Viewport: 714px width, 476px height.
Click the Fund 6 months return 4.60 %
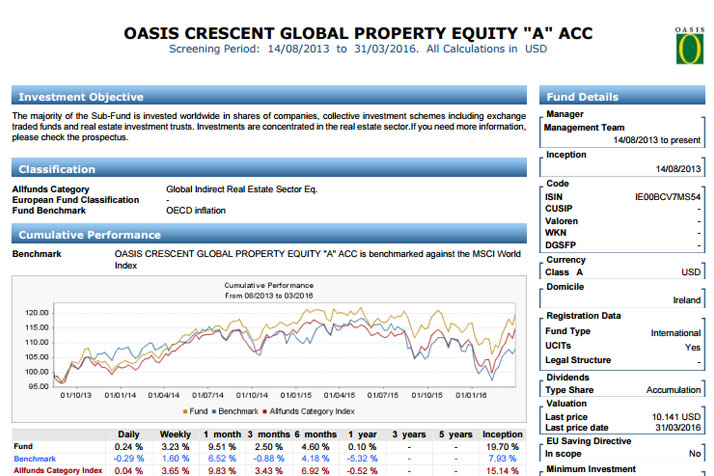click(315, 447)
